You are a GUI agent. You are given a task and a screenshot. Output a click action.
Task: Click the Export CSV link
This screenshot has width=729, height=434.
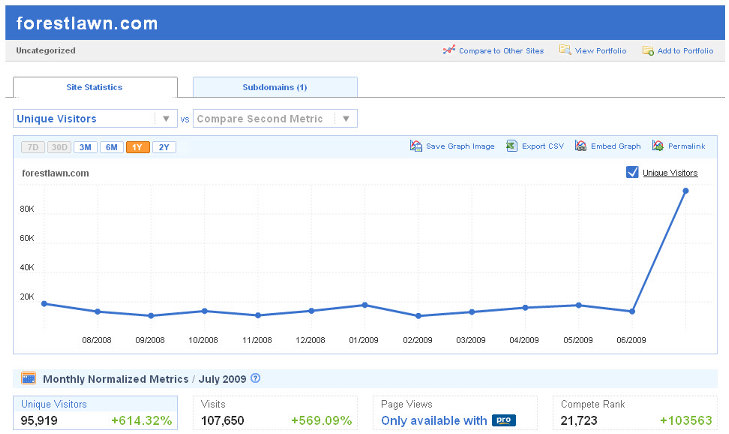(543, 146)
